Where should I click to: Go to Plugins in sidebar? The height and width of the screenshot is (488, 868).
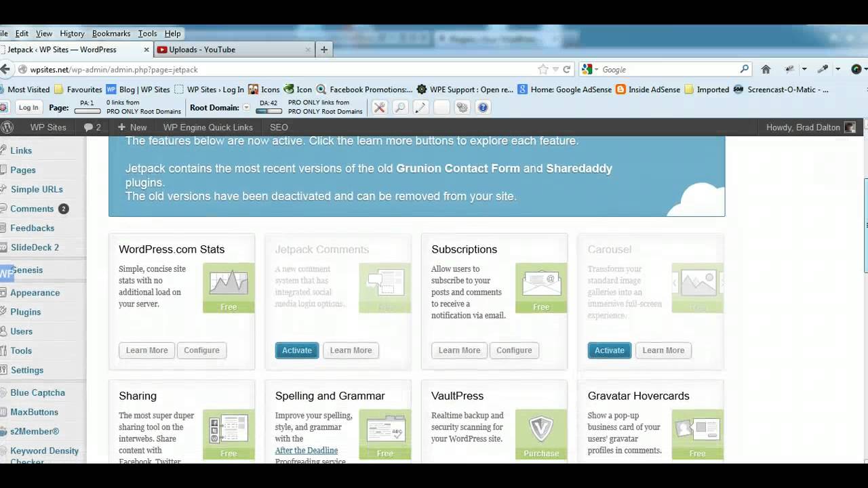click(26, 312)
